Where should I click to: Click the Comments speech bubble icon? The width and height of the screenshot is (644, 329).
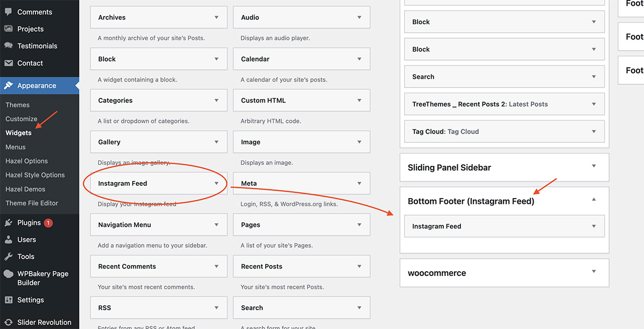(x=9, y=12)
